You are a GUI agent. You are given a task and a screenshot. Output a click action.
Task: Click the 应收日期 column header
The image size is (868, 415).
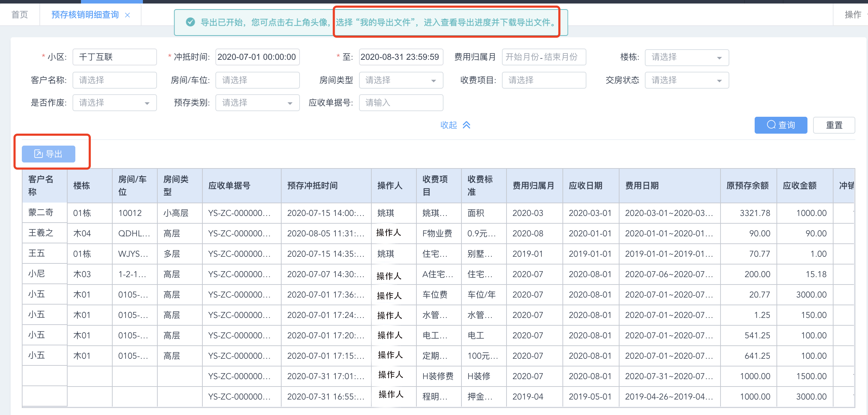coord(591,186)
